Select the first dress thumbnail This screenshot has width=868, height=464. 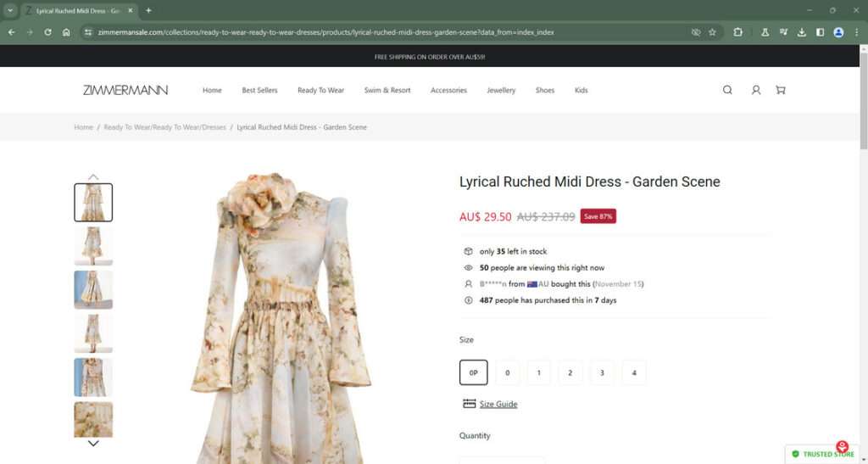coord(93,203)
